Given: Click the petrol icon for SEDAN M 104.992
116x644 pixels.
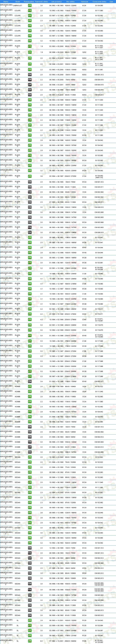Looking at the screenshot, I should (30, 543).
